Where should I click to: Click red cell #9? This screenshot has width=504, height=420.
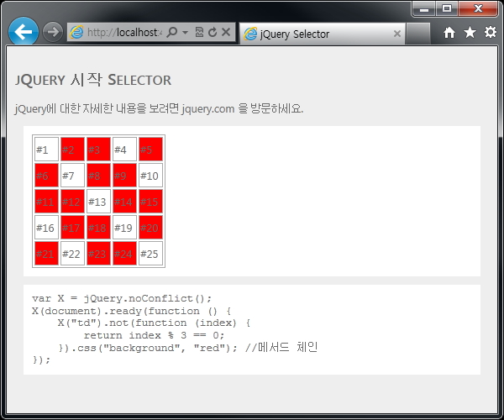[124, 175]
